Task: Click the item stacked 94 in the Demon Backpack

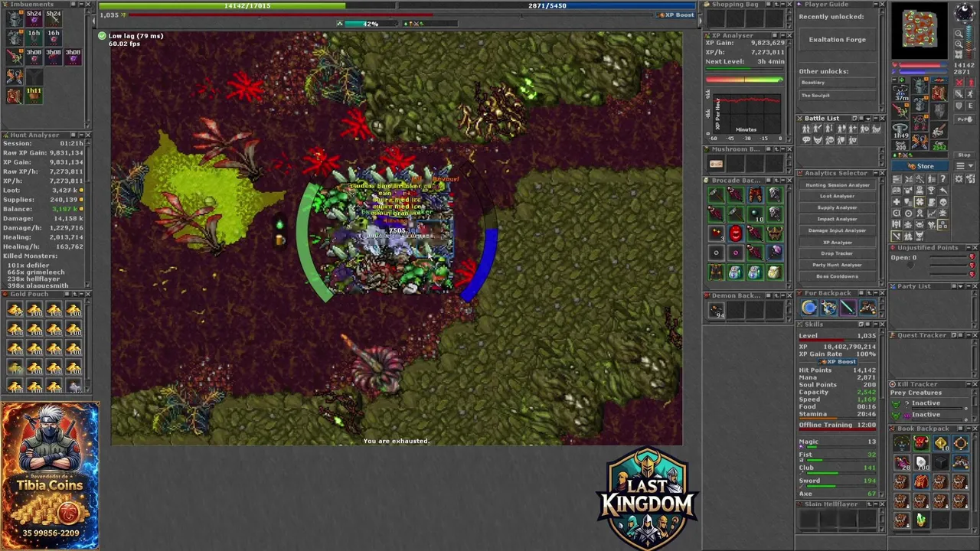Action: [x=717, y=309]
